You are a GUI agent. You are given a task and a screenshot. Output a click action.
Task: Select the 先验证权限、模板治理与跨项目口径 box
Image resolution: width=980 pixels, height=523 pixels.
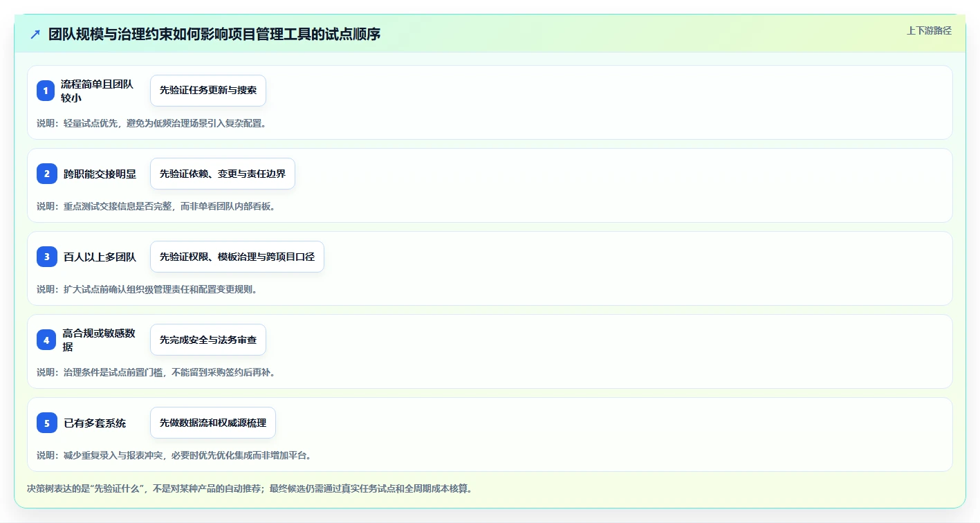(x=237, y=257)
